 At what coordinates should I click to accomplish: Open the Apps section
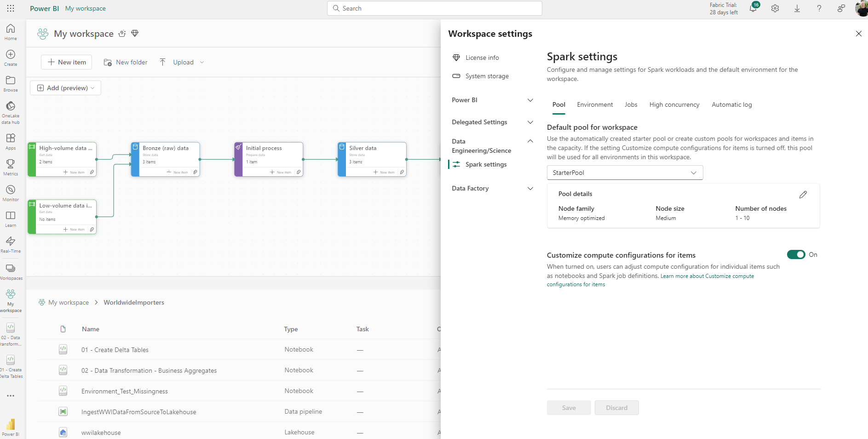tap(10, 139)
